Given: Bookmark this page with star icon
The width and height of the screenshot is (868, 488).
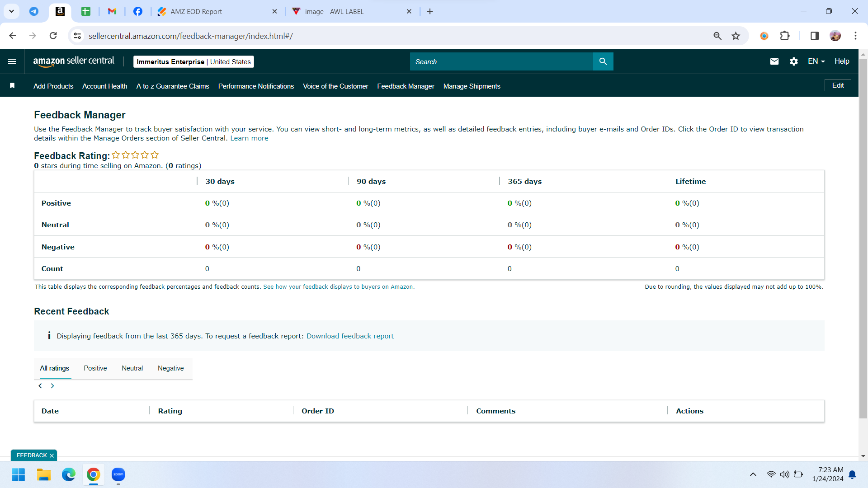Looking at the screenshot, I should 736,36.
